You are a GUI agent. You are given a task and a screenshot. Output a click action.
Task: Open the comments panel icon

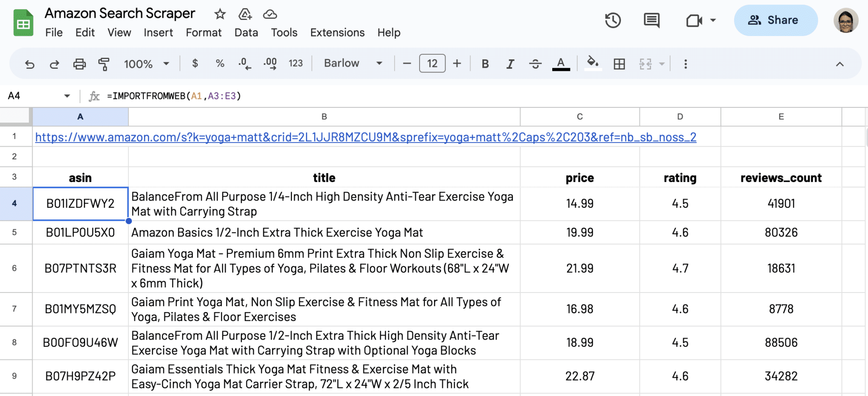pyautogui.click(x=651, y=20)
